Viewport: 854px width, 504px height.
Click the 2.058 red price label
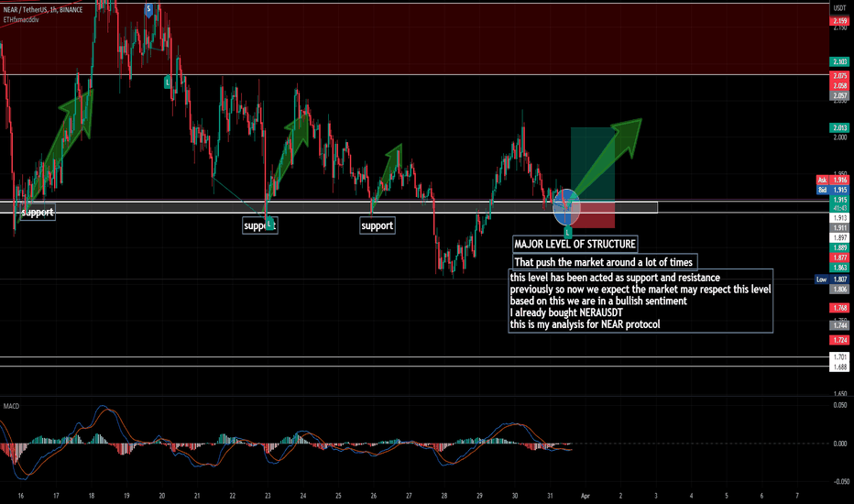840,85
